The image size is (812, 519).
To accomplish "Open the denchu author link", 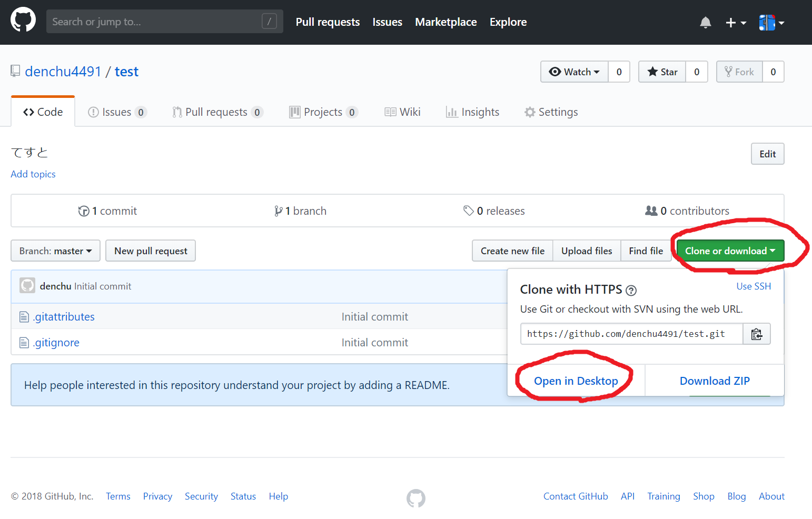I will coord(55,286).
